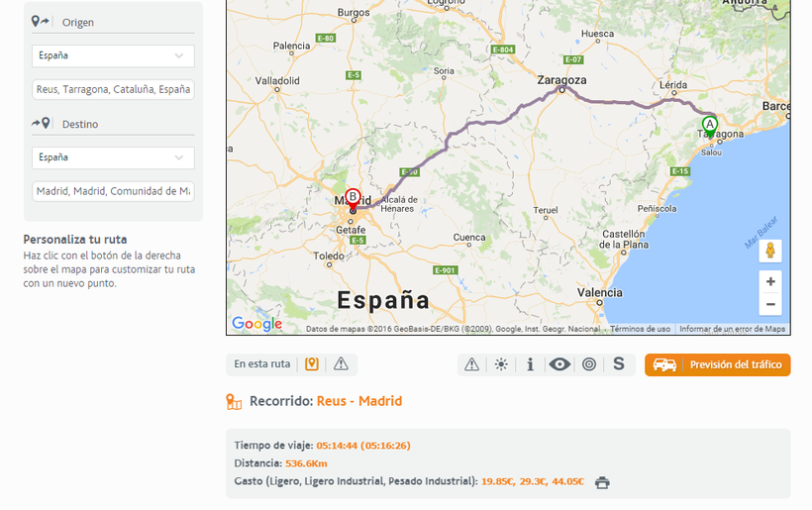Image resolution: width=812 pixels, height=510 pixels.
Task: Click the origin field with Reus, Tarragona
Action: click(x=113, y=89)
